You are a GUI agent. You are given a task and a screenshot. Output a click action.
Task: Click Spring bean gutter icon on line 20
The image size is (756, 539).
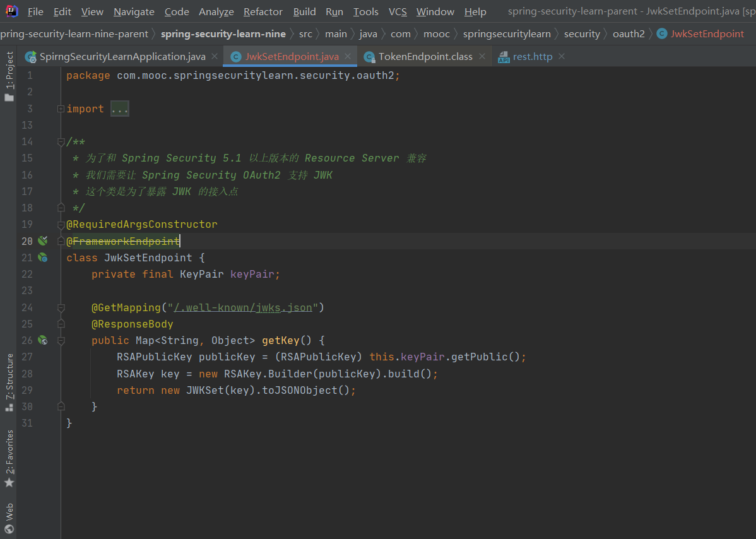coord(43,240)
